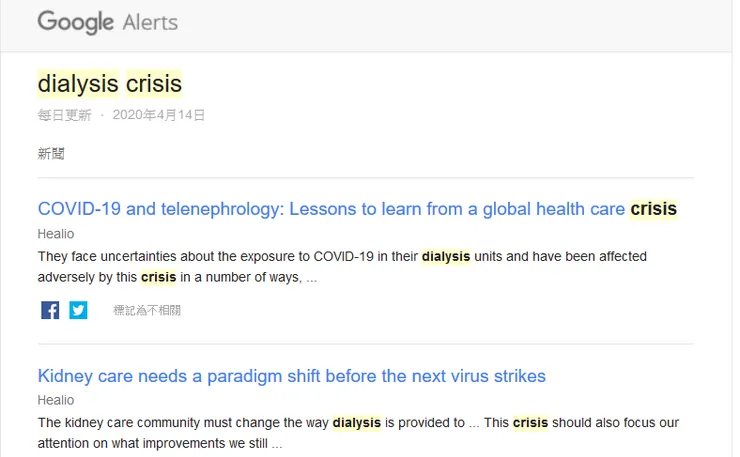Open the COVID-19 and telenephrology article
Viewport: 740px width, 457px height.
tap(332, 209)
